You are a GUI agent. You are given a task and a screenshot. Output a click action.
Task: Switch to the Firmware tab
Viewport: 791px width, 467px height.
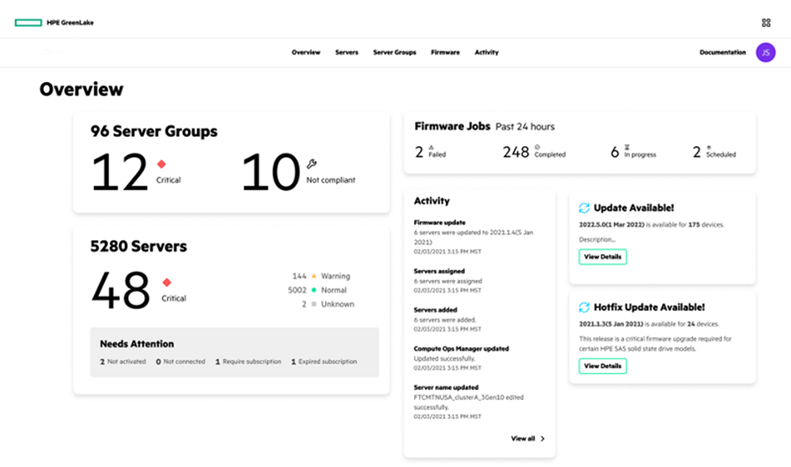click(x=445, y=52)
